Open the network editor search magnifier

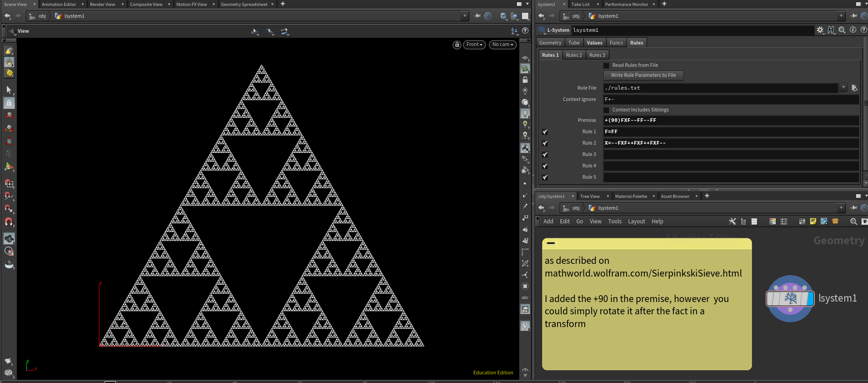pyautogui.click(x=853, y=222)
